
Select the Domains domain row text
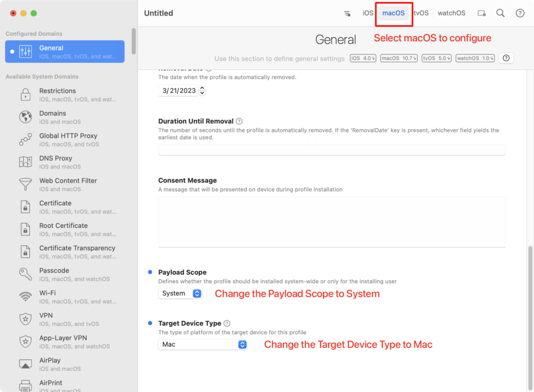[x=60, y=117]
